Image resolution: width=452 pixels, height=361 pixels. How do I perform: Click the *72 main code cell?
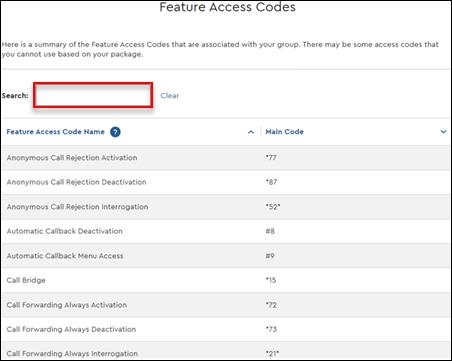pos(271,305)
